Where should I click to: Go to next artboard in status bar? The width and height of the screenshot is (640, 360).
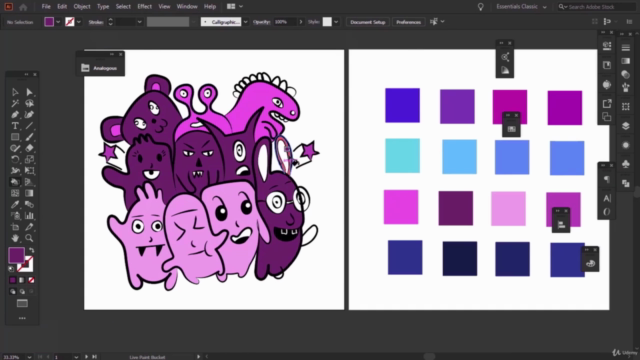tap(86, 357)
